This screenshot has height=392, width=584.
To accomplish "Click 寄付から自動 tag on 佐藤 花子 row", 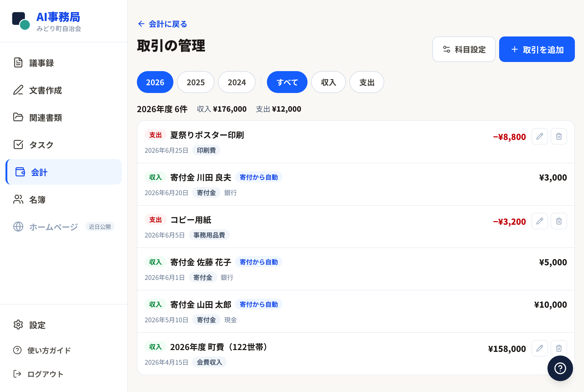I will tap(258, 262).
